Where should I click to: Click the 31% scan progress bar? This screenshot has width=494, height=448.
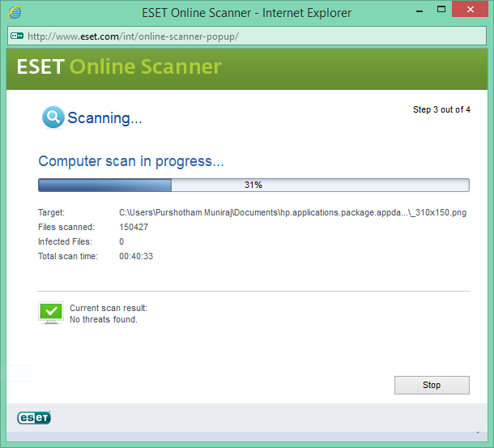(253, 185)
